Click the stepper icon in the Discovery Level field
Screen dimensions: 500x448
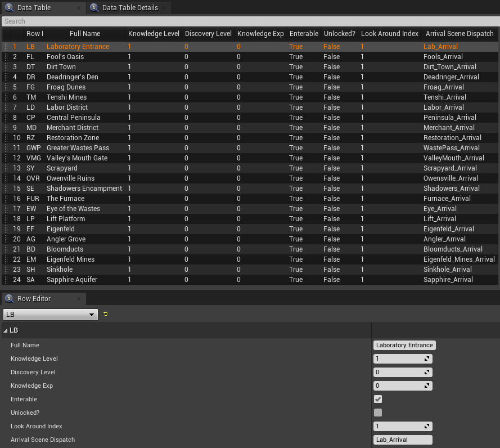(x=427, y=372)
